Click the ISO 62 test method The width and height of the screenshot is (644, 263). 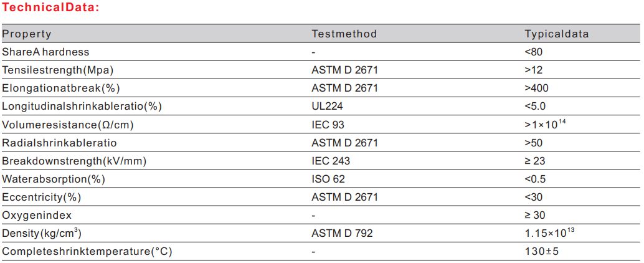click(328, 179)
